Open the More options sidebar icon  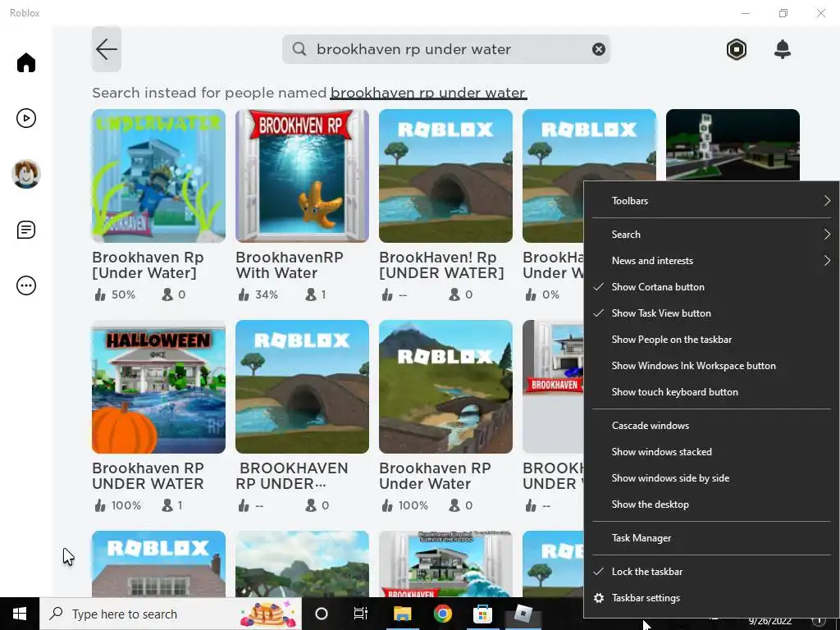click(25, 285)
